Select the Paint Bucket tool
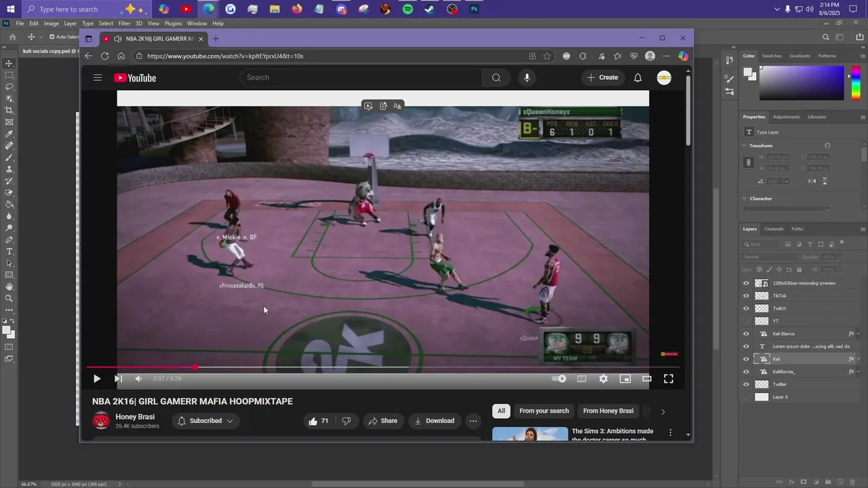The image size is (868, 488). point(9,204)
